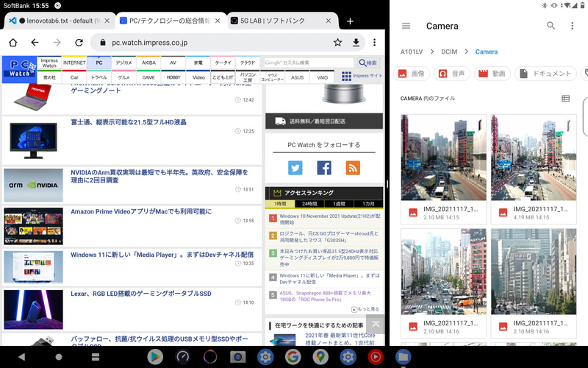Launch Google Maps from taskbar
This screenshot has height=368, width=588.
[x=320, y=357]
